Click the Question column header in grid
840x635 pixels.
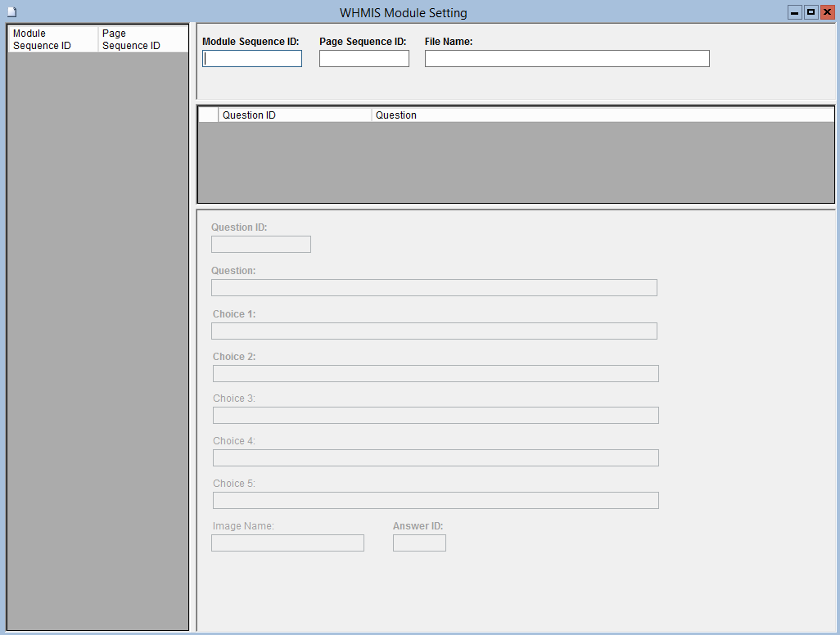pos(603,115)
